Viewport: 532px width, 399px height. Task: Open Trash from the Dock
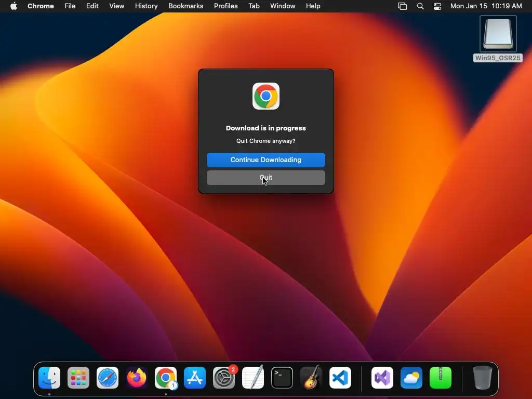pos(483,378)
